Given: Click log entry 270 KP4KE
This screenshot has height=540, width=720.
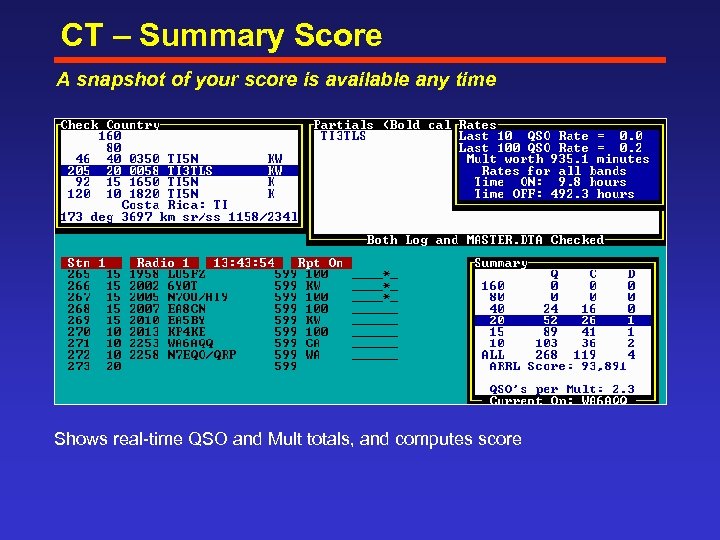Looking at the screenshot, I should pos(232,332).
